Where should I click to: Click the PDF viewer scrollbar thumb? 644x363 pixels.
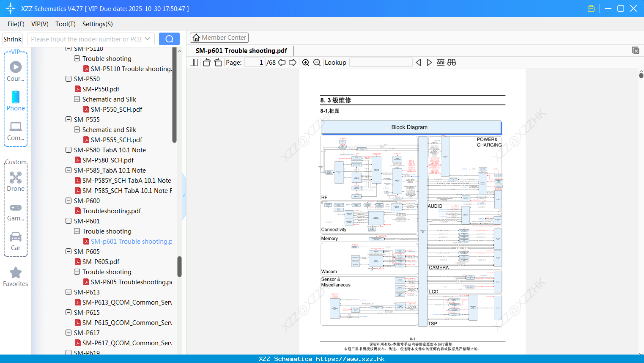click(x=641, y=75)
